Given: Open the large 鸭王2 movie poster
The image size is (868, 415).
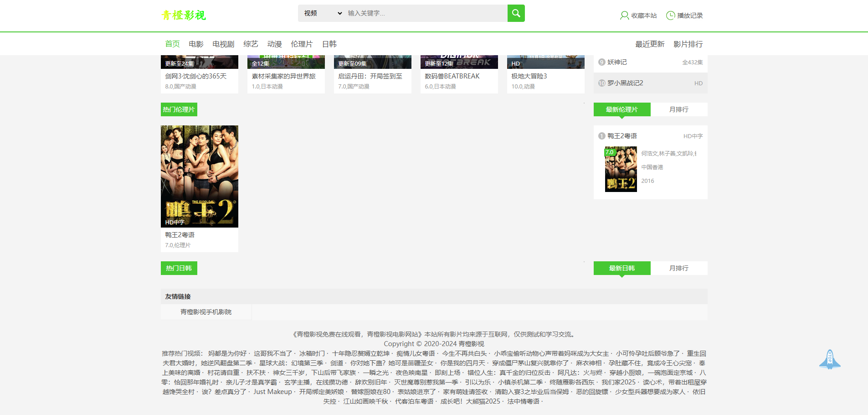Looking at the screenshot, I should pos(199,176).
